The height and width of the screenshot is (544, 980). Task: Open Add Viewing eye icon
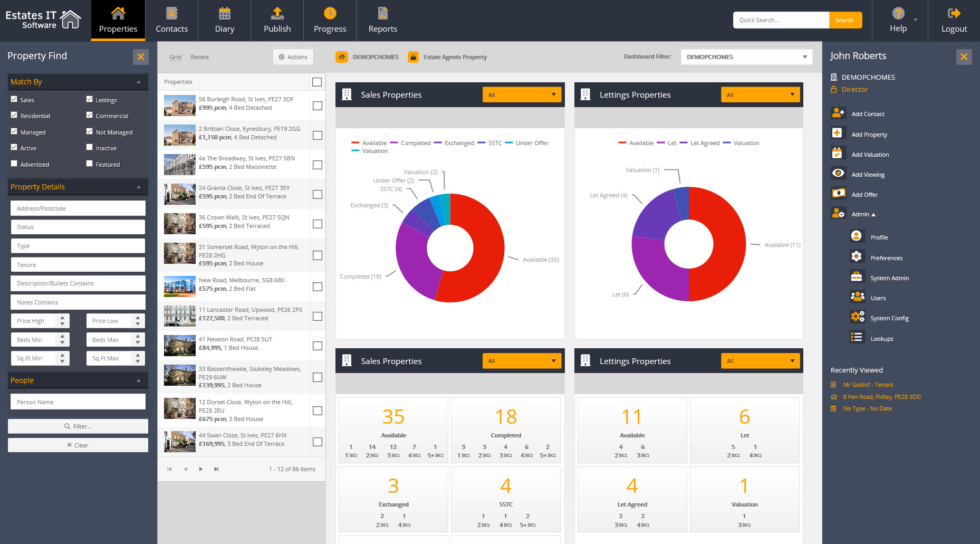pos(838,174)
